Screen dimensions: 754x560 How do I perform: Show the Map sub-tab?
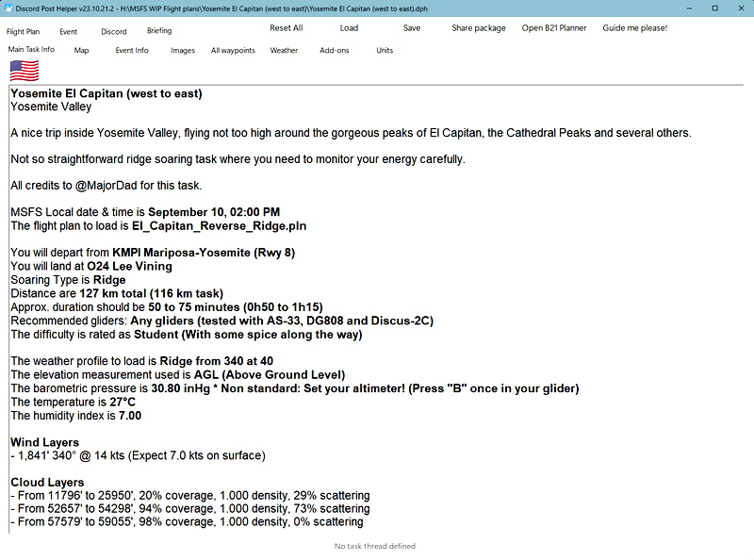pyautogui.click(x=82, y=51)
